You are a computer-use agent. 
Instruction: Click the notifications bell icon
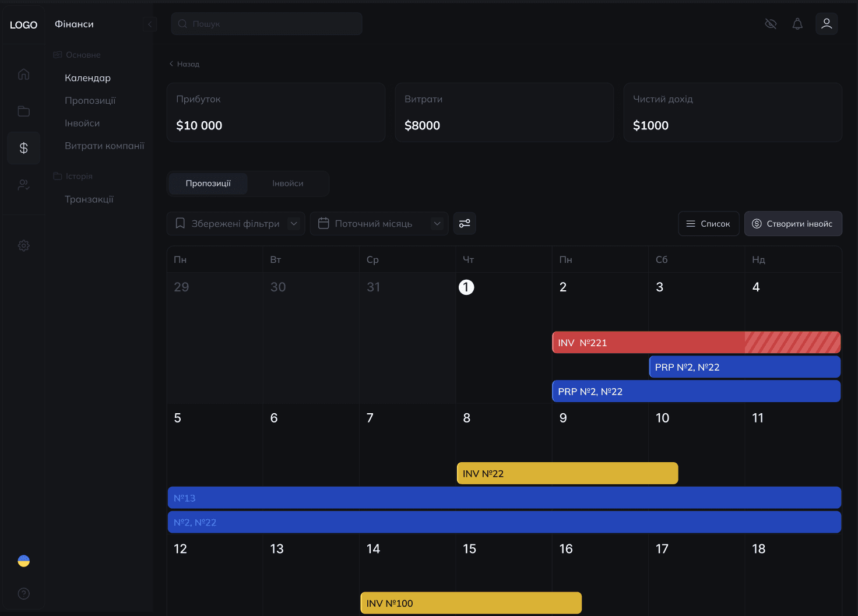pyautogui.click(x=797, y=24)
